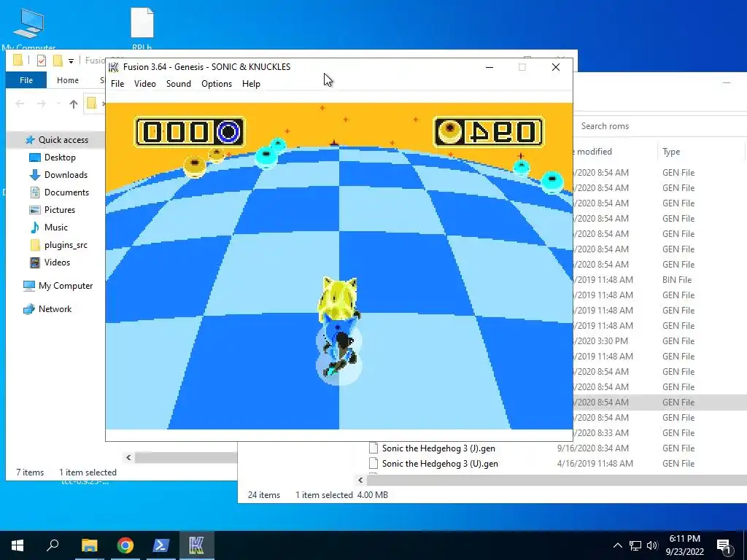Open the Sound menu in Fusion
Viewport: 747px width, 560px height.
(179, 84)
